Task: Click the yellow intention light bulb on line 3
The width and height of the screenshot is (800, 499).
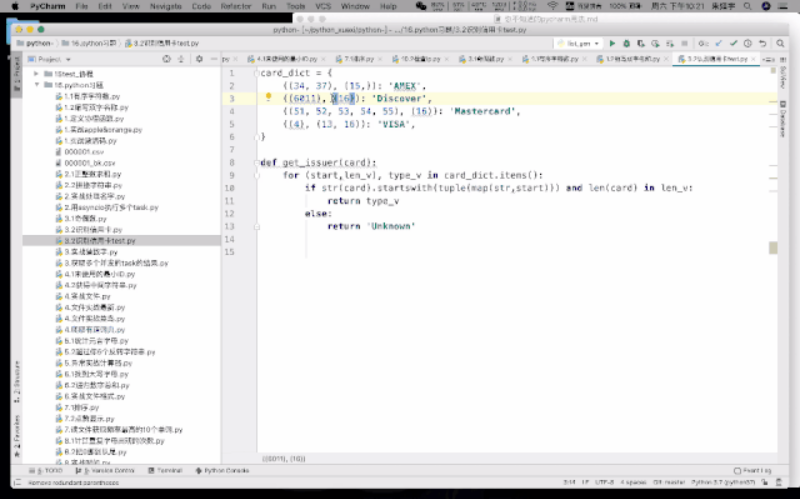Action: tap(268, 97)
